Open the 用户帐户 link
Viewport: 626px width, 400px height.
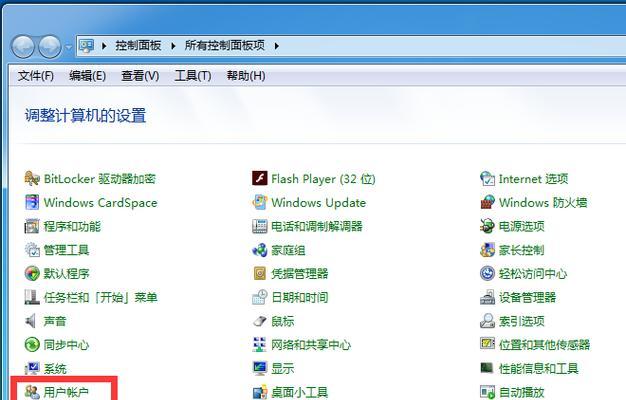click(x=66, y=392)
